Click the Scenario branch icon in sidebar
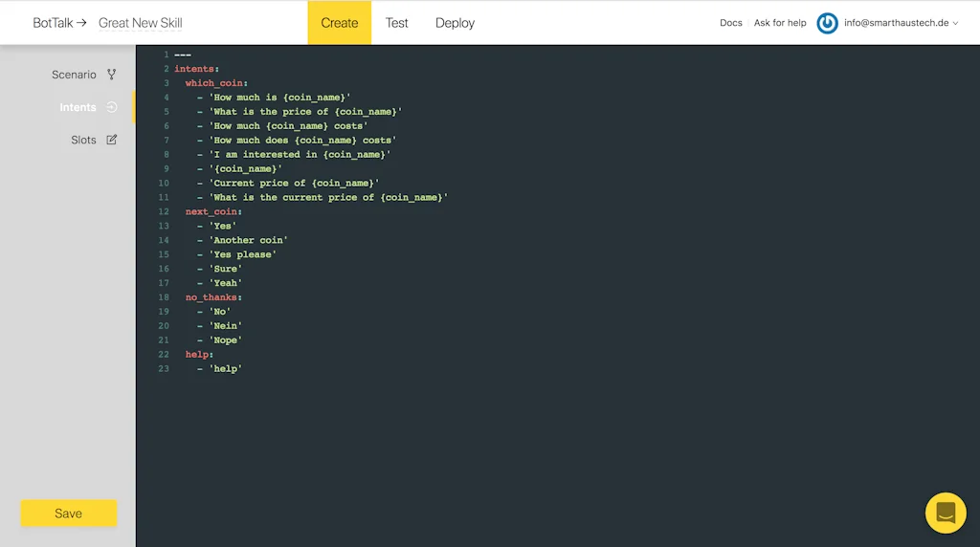 tap(112, 75)
